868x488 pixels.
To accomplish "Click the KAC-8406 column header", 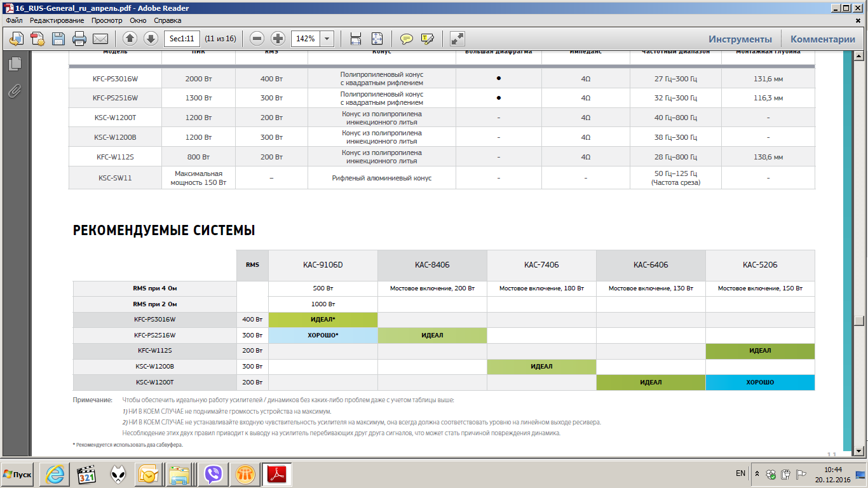I will pyautogui.click(x=433, y=265).
